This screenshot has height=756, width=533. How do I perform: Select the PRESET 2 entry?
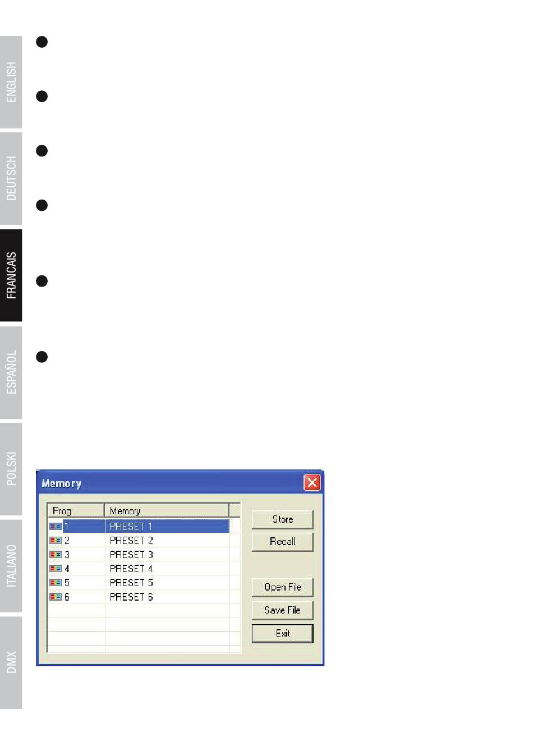coord(131,541)
